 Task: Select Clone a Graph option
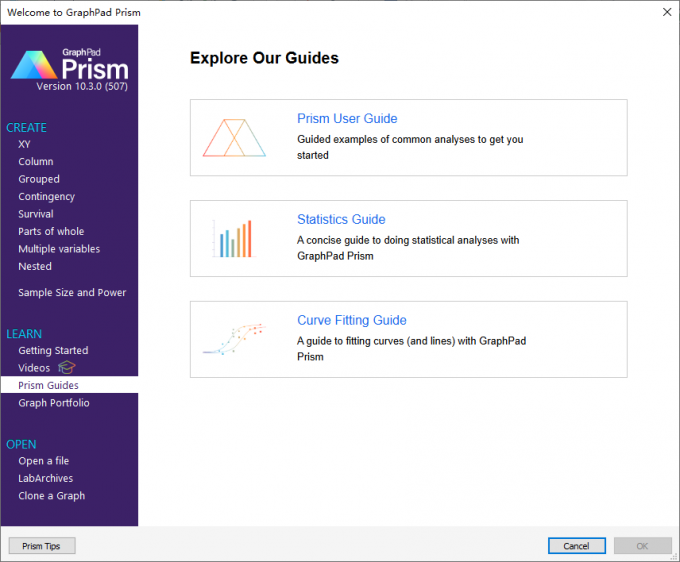coord(52,496)
